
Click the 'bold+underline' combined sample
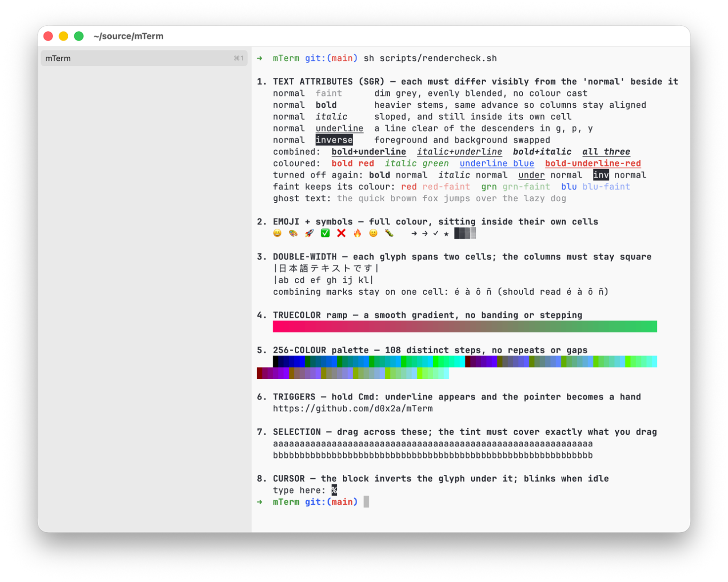point(369,152)
